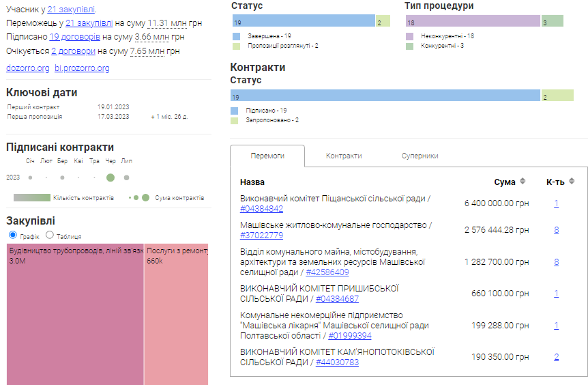
Task: Select the Графік radio button
Action: (12, 236)
